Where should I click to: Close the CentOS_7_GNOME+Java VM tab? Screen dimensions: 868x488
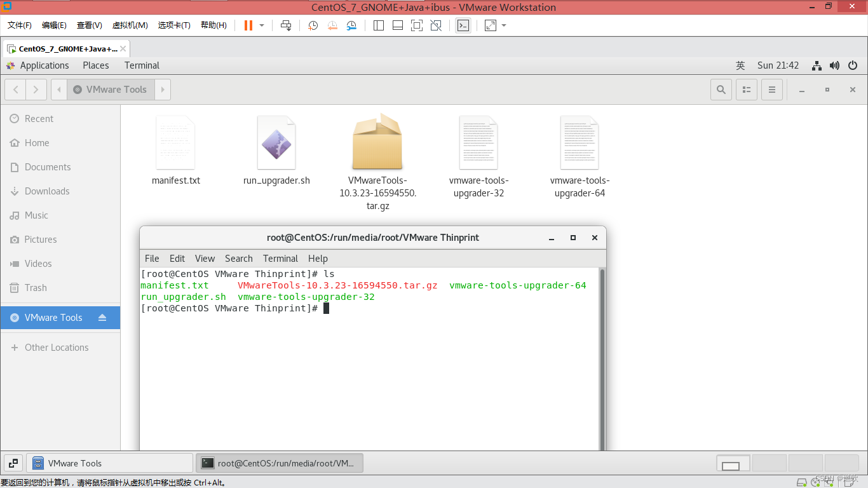tap(123, 49)
